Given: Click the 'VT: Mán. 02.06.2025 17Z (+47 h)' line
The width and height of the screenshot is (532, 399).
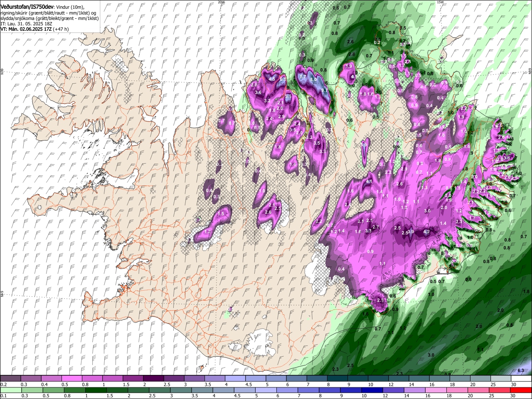Looking at the screenshot, I should point(35,30).
